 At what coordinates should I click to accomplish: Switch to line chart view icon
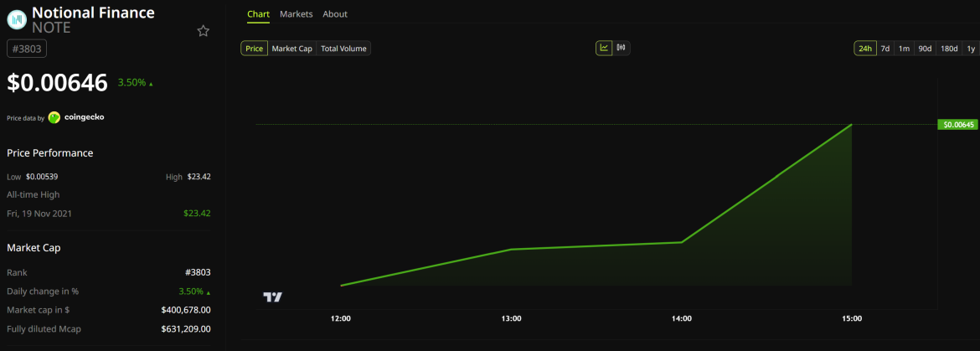point(604,48)
